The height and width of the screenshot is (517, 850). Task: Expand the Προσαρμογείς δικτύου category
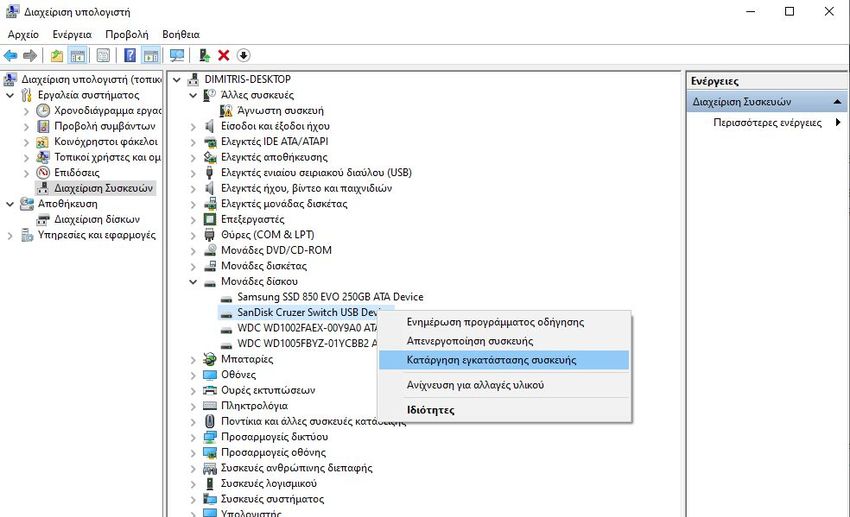(x=193, y=437)
